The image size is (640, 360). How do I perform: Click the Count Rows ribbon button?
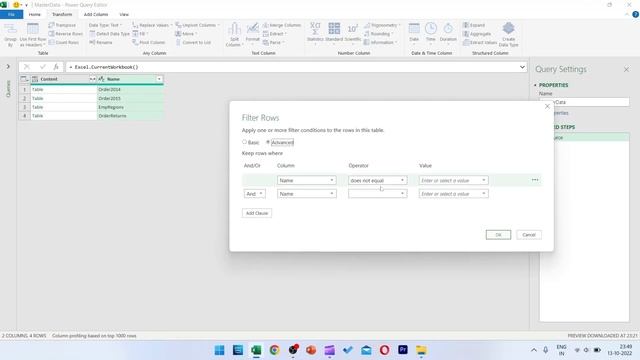click(64, 42)
